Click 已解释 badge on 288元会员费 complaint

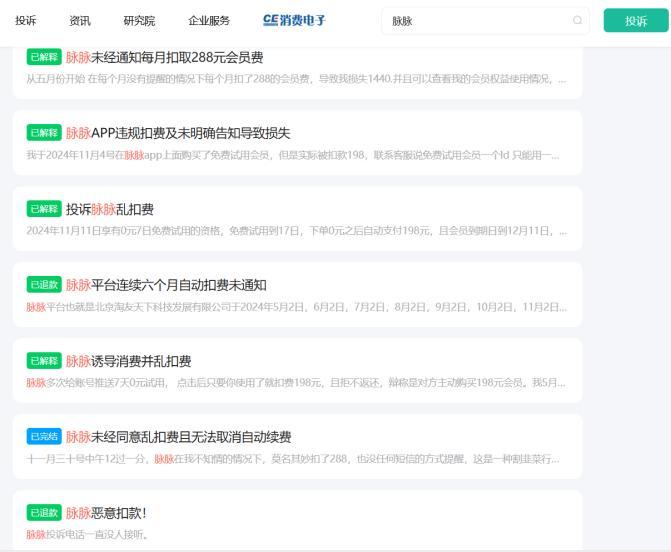[x=44, y=57]
